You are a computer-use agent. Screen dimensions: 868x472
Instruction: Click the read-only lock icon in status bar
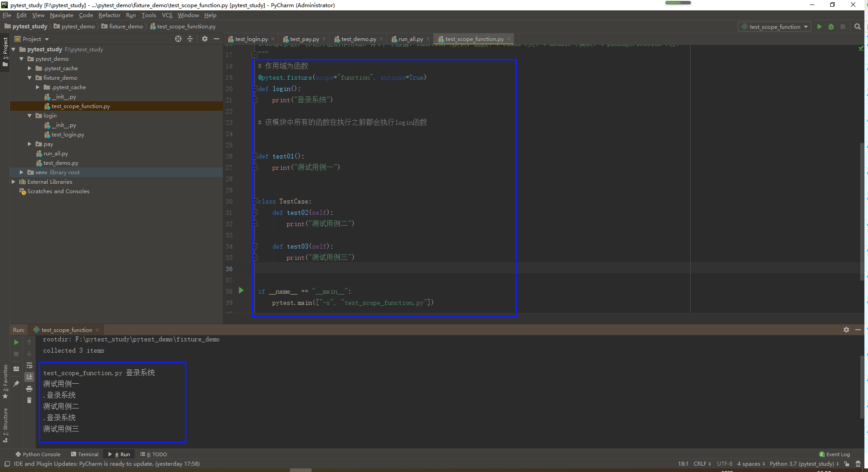[847, 464]
